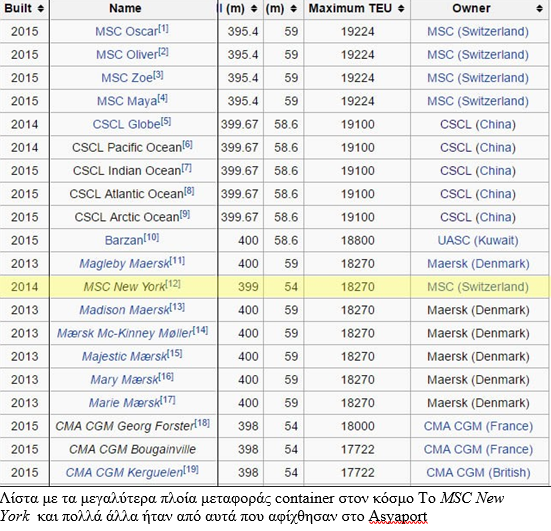551x531 pixels.
Task: Click footnote [6] after CSCL Pacific Ocean
Action: pos(188,144)
